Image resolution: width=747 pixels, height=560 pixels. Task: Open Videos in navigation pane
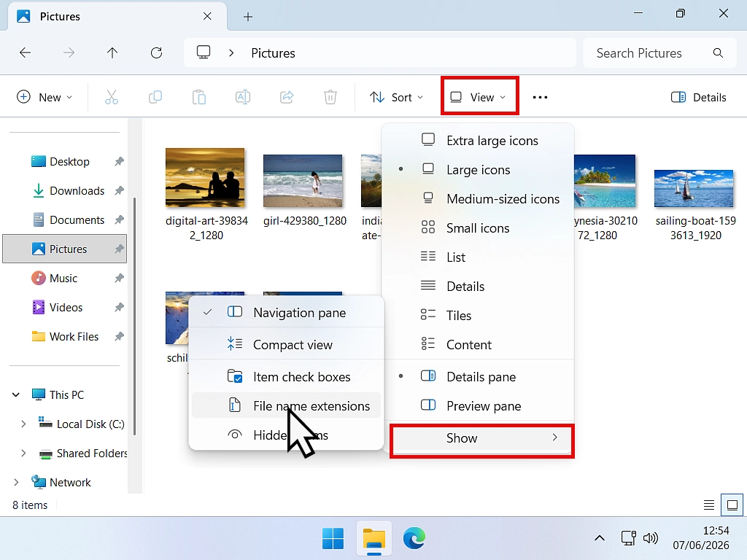pyautogui.click(x=65, y=307)
